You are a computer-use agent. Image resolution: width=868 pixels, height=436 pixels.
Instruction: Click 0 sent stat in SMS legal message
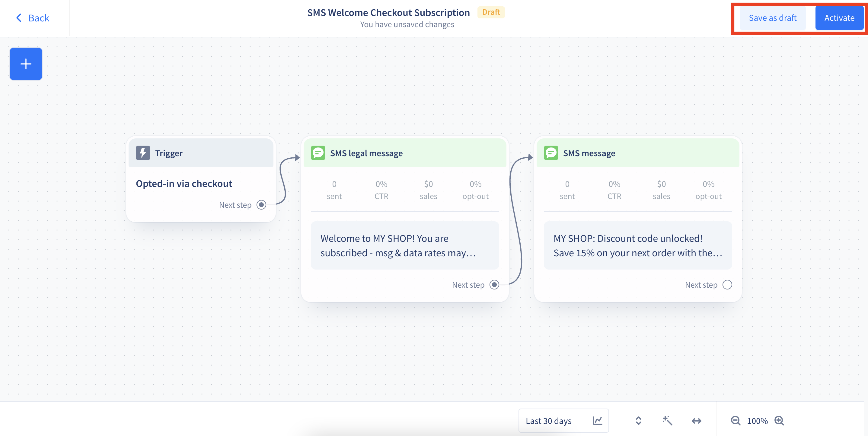pyautogui.click(x=334, y=190)
